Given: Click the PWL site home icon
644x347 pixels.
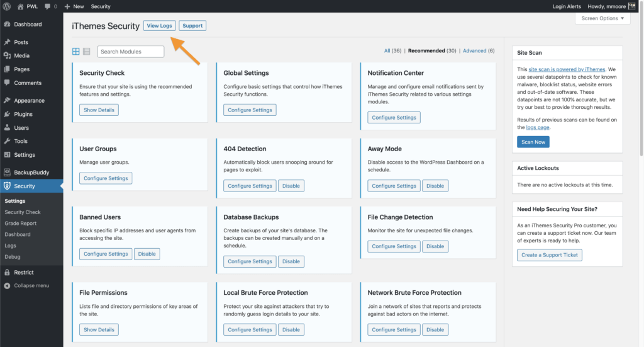Looking at the screenshot, I should coord(20,6).
